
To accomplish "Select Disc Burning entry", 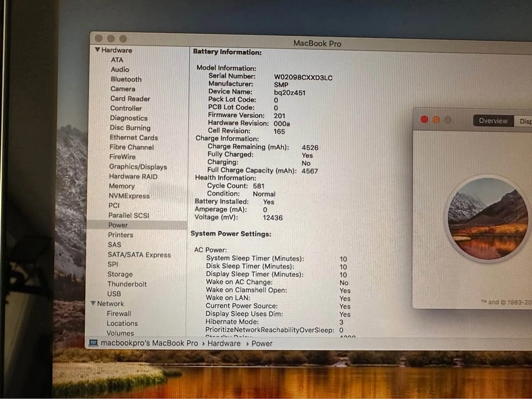I will click(x=130, y=128).
